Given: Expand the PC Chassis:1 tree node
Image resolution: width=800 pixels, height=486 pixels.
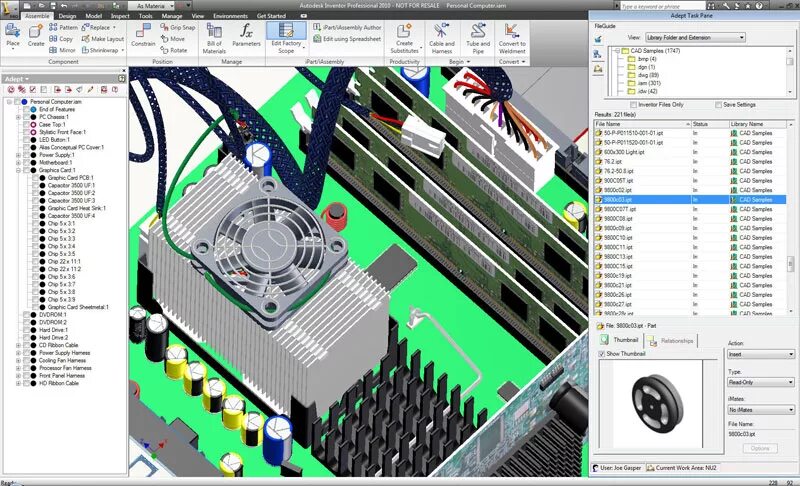Looking at the screenshot, I should point(18,117).
